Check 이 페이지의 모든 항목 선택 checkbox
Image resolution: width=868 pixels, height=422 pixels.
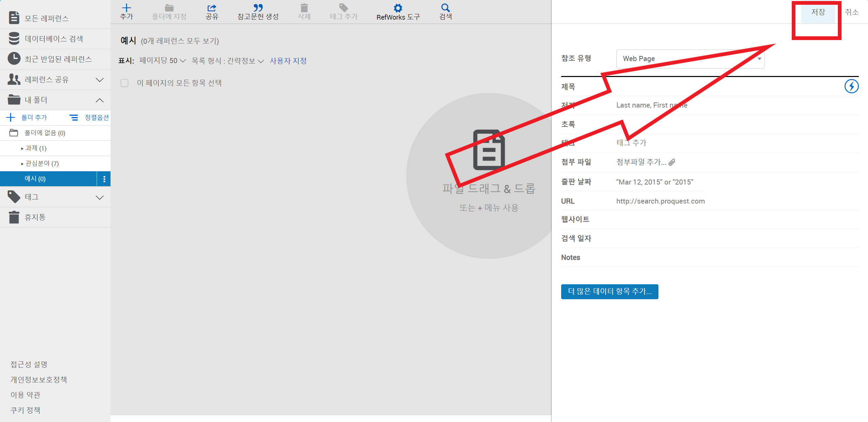point(124,83)
